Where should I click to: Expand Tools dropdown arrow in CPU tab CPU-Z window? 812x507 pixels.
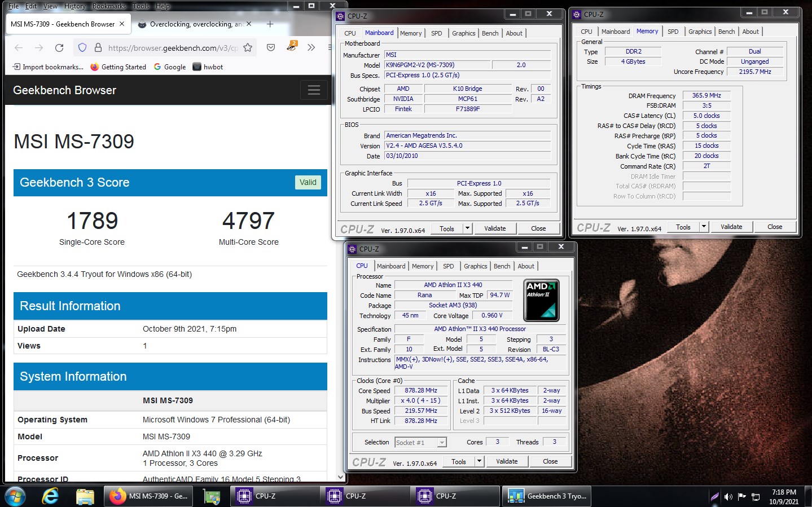click(479, 461)
